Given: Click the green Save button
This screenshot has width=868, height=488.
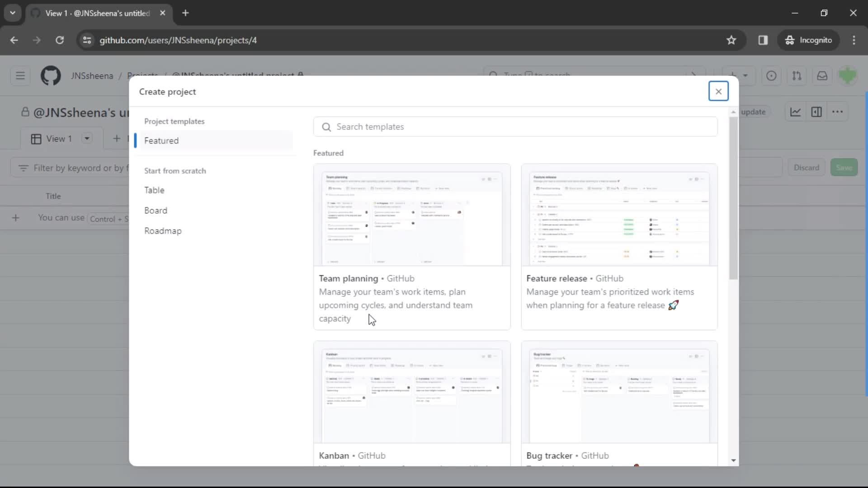Looking at the screenshot, I should [x=844, y=168].
